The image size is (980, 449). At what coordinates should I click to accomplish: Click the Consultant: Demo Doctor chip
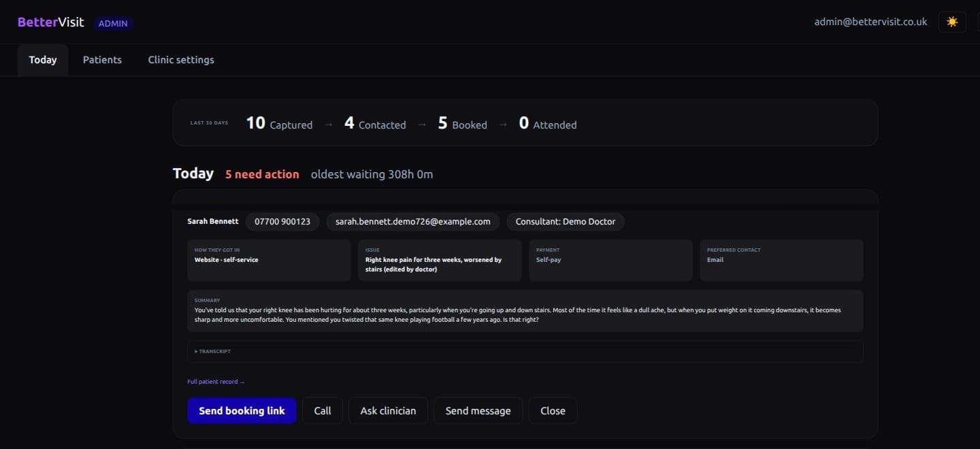tap(566, 222)
